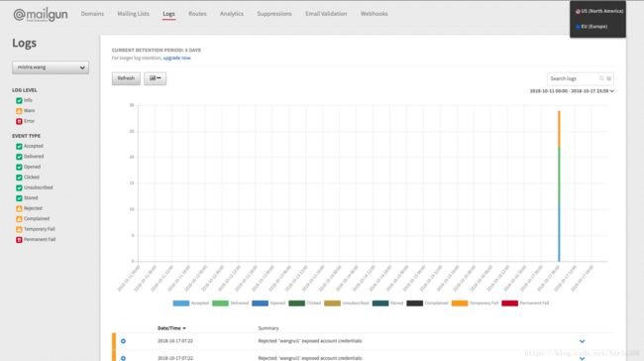Click the Summary column header

tap(268, 328)
